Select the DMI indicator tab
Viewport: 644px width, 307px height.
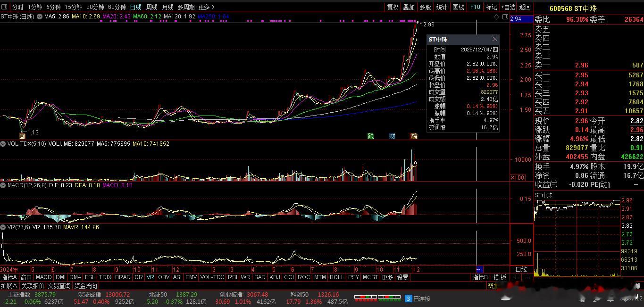tap(60, 277)
